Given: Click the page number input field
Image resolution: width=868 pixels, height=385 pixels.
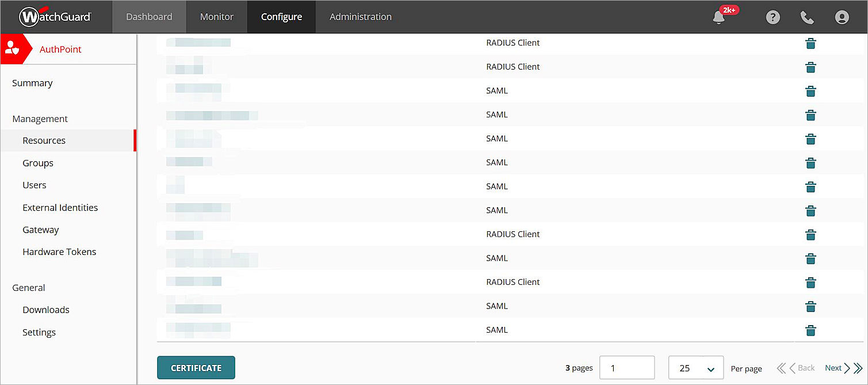Looking at the screenshot, I should click(627, 367).
